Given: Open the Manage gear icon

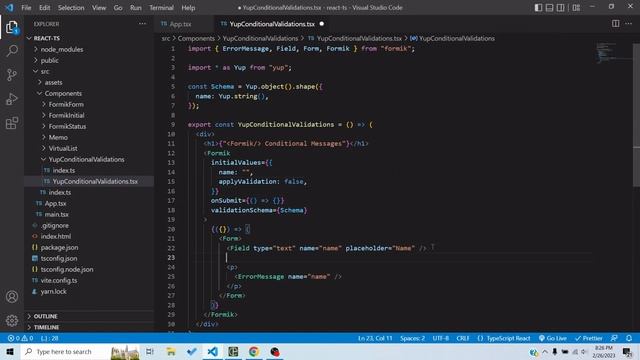Looking at the screenshot, I should point(12,320).
